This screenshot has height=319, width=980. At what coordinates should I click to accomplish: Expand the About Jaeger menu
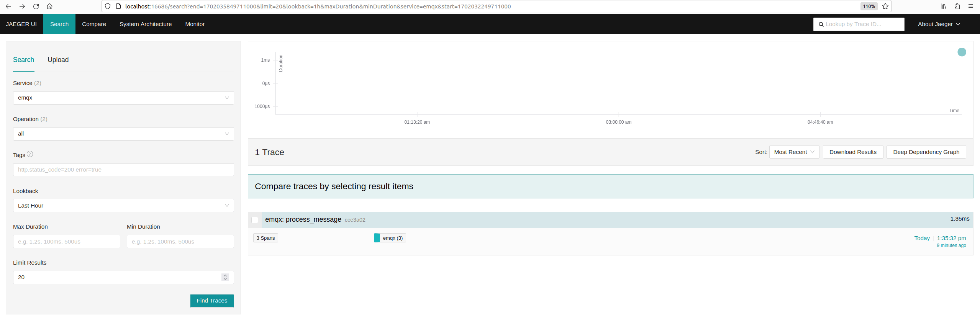[939, 24]
